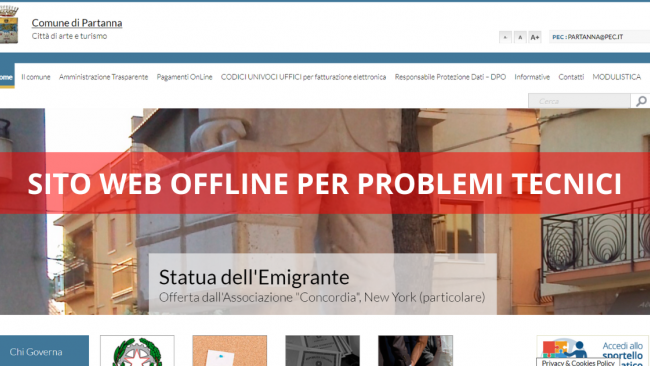The width and height of the screenshot is (650, 366).
Task: Focus the Cerca search field
Action: coord(579,101)
